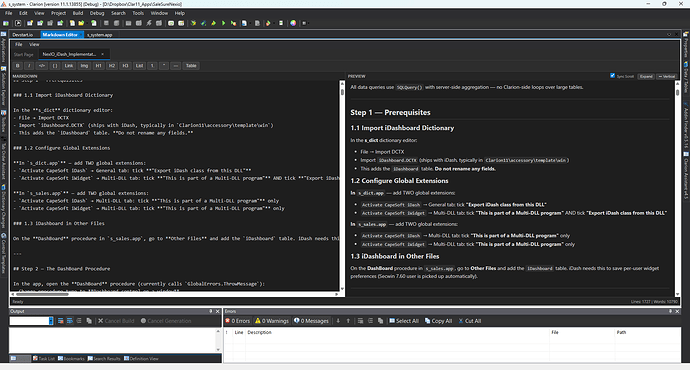Image resolution: width=690 pixels, height=370 pixels.
Task: Open the Markdown Editor's View menu
Action: (x=34, y=44)
